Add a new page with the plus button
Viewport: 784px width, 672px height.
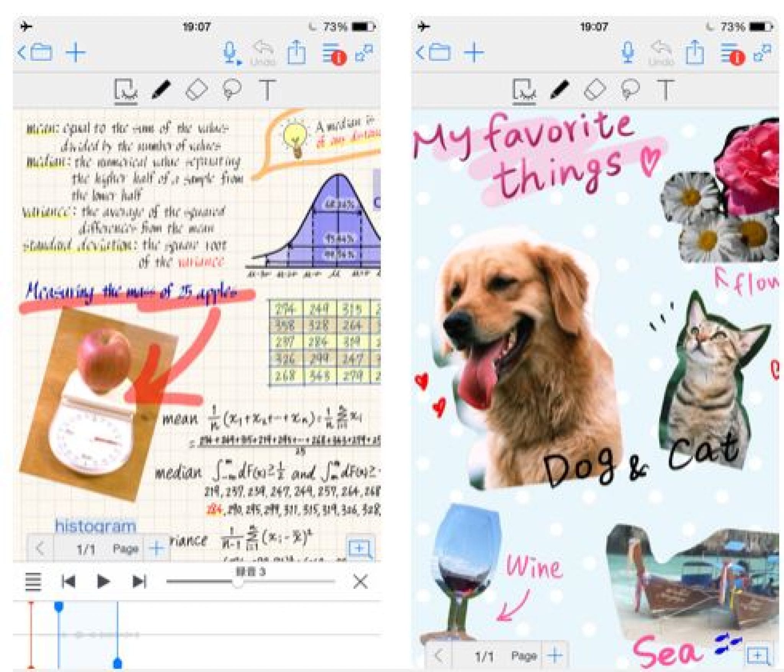click(x=157, y=548)
